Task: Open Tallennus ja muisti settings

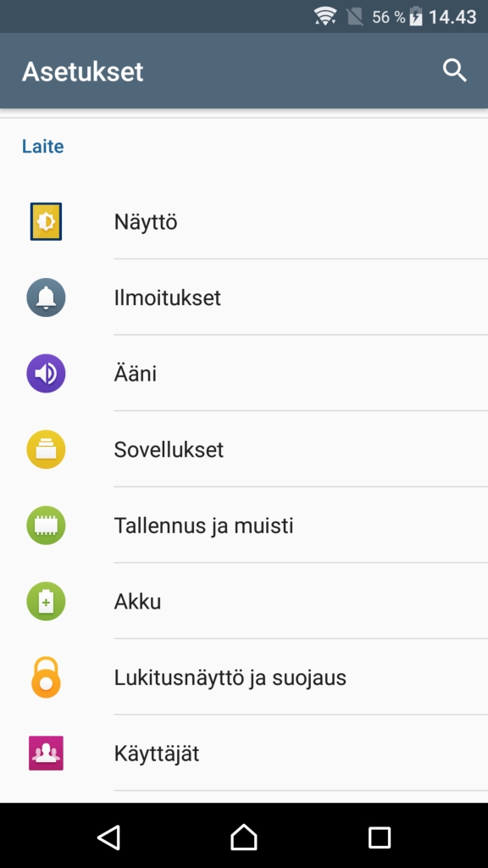Action: click(244, 526)
